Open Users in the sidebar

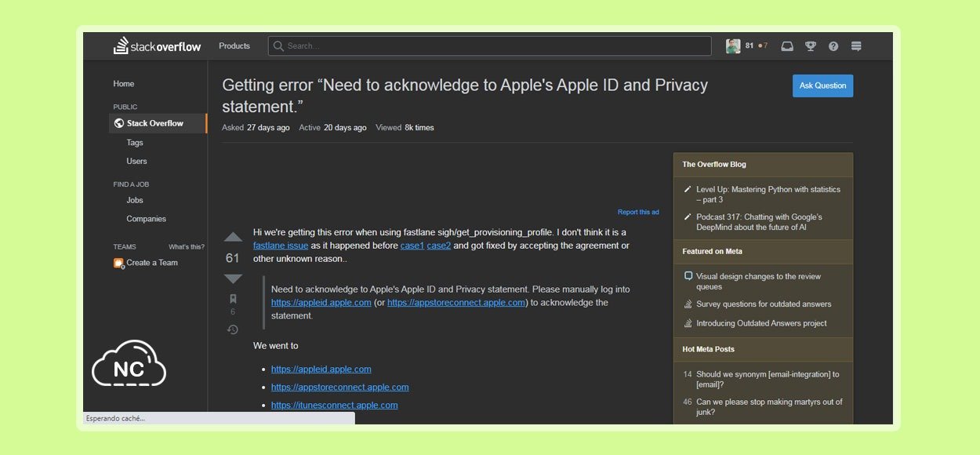136,161
